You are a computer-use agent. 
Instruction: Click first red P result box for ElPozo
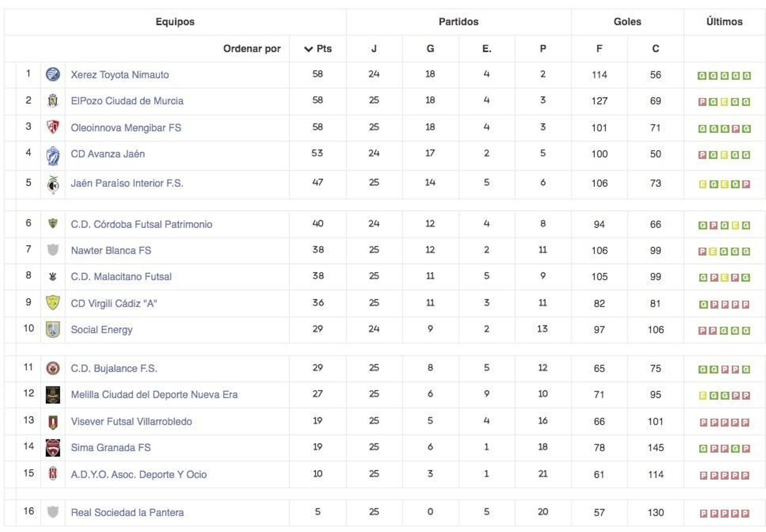[702, 102]
